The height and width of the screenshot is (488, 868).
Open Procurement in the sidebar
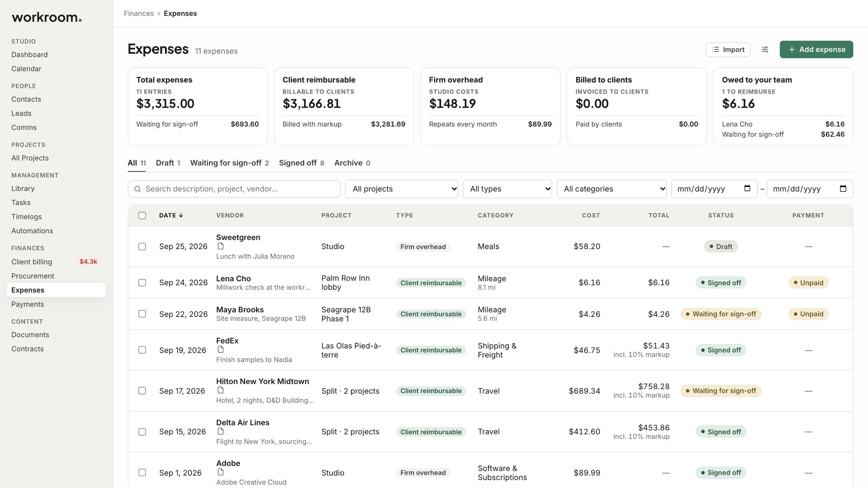pos(33,276)
